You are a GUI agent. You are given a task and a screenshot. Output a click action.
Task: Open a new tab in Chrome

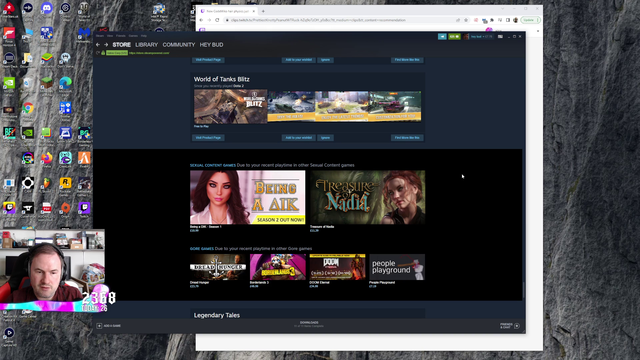(x=263, y=11)
